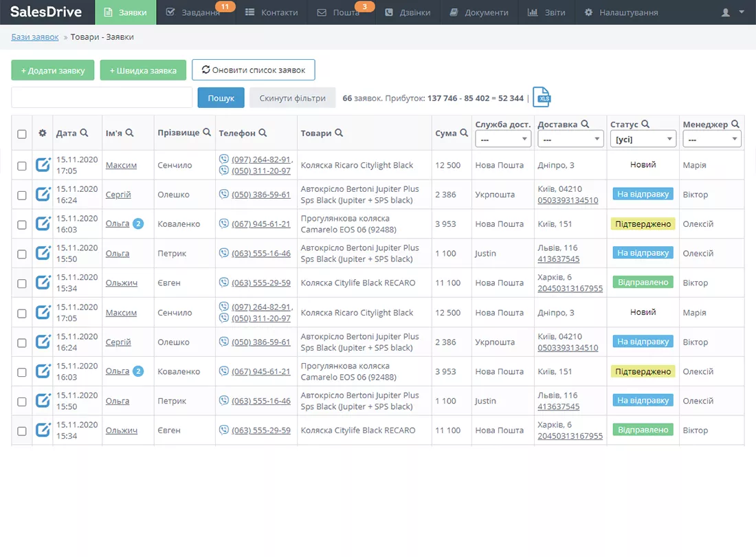Export the orders list to XLS
The image size is (756, 557).
[x=542, y=98]
